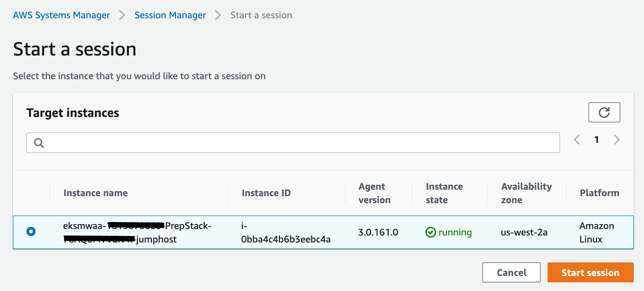Sort by Platform column header
644x291 pixels.
tap(599, 193)
